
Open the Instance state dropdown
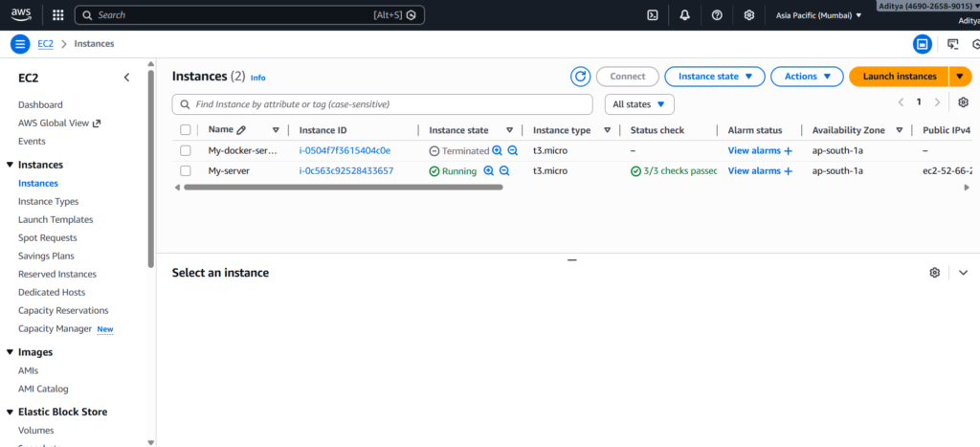714,77
